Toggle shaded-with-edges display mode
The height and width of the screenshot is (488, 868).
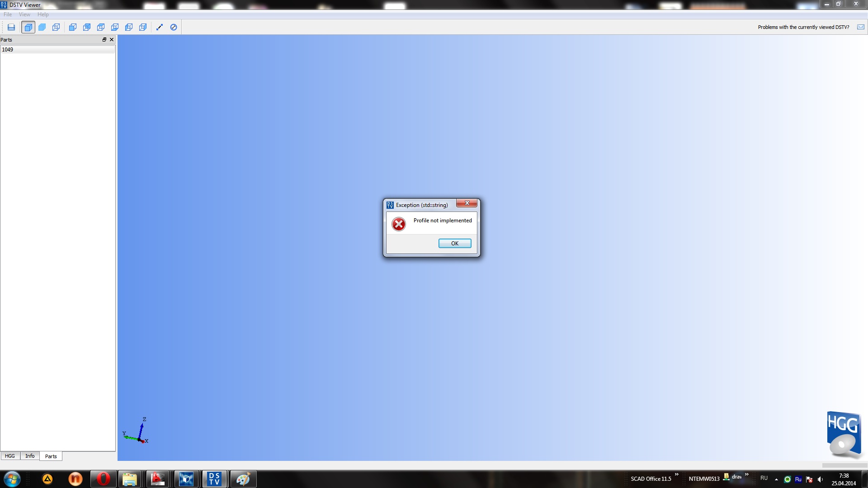pyautogui.click(x=28, y=27)
